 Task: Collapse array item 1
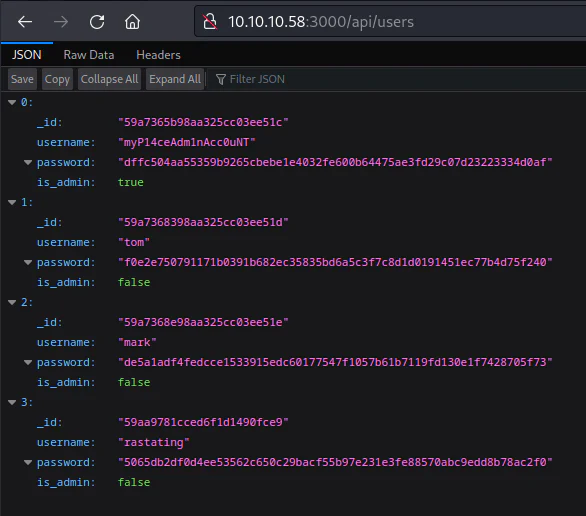[x=12, y=202]
